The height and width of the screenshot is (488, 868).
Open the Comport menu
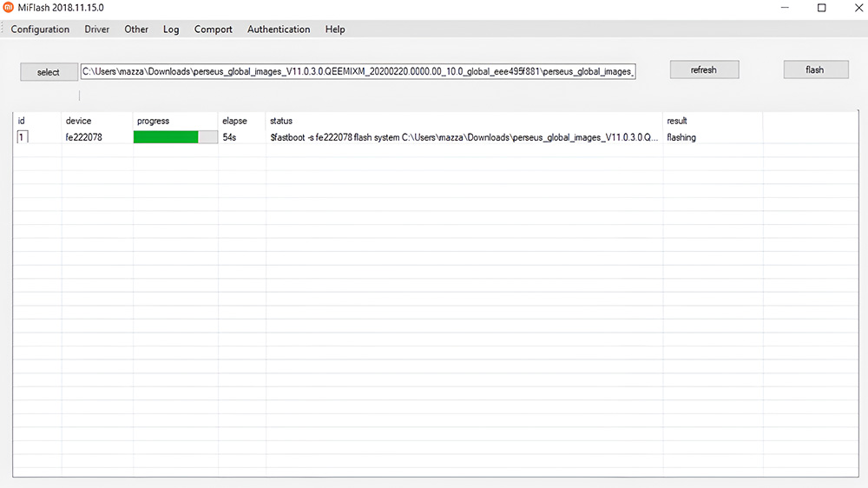pyautogui.click(x=214, y=30)
